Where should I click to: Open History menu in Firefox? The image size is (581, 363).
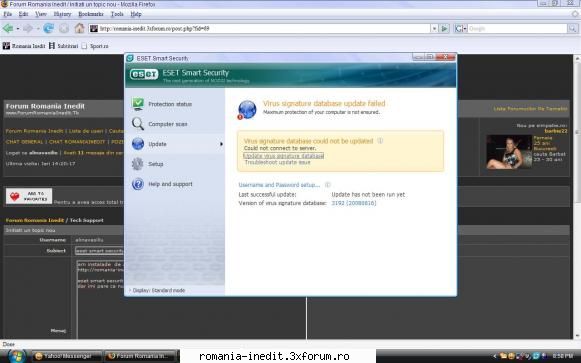click(x=62, y=14)
